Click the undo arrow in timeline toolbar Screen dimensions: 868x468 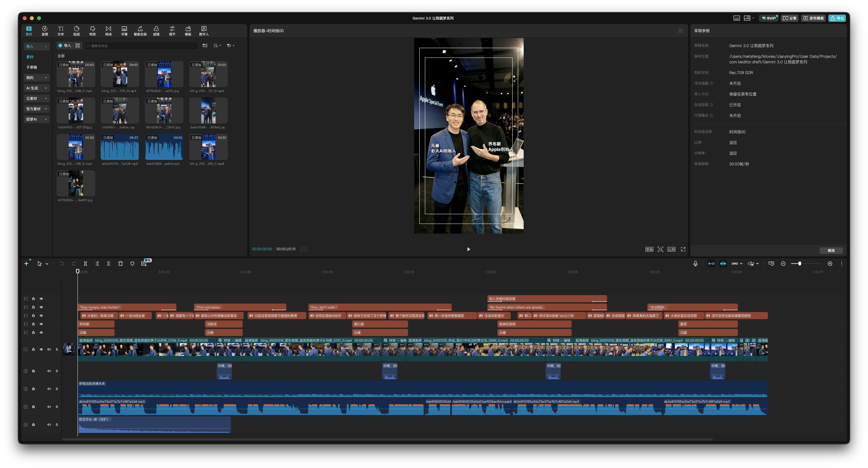[62, 264]
